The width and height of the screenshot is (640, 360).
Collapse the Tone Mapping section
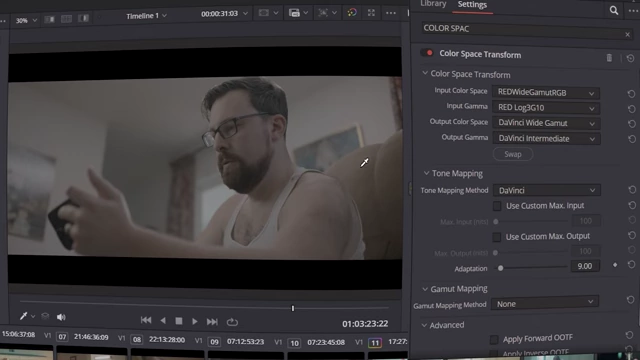tap(426, 173)
